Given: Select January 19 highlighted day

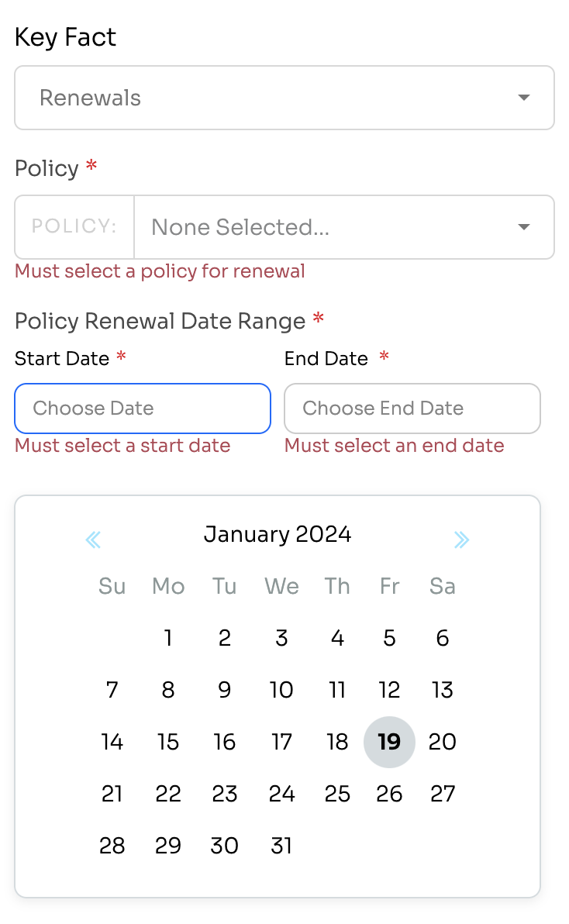Looking at the screenshot, I should [389, 742].
